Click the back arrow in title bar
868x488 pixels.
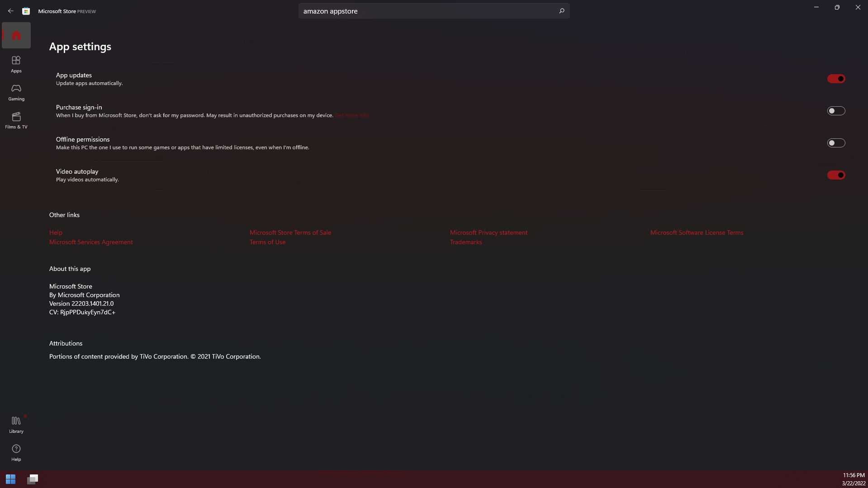10,11
